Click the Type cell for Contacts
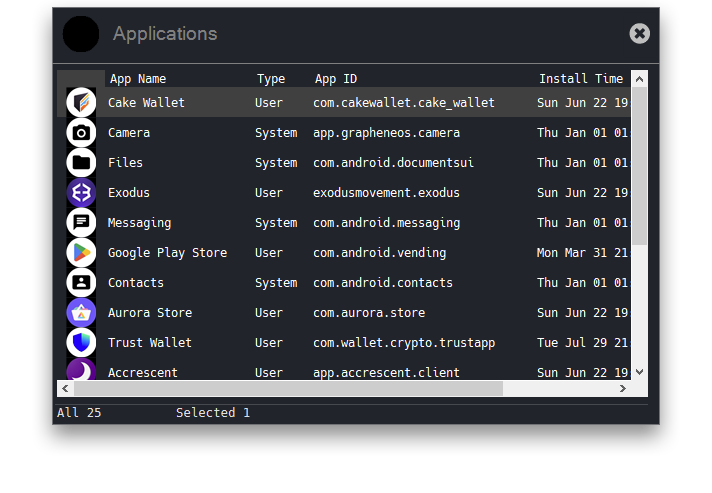Viewport: 712px width, 493px height. coord(276,283)
